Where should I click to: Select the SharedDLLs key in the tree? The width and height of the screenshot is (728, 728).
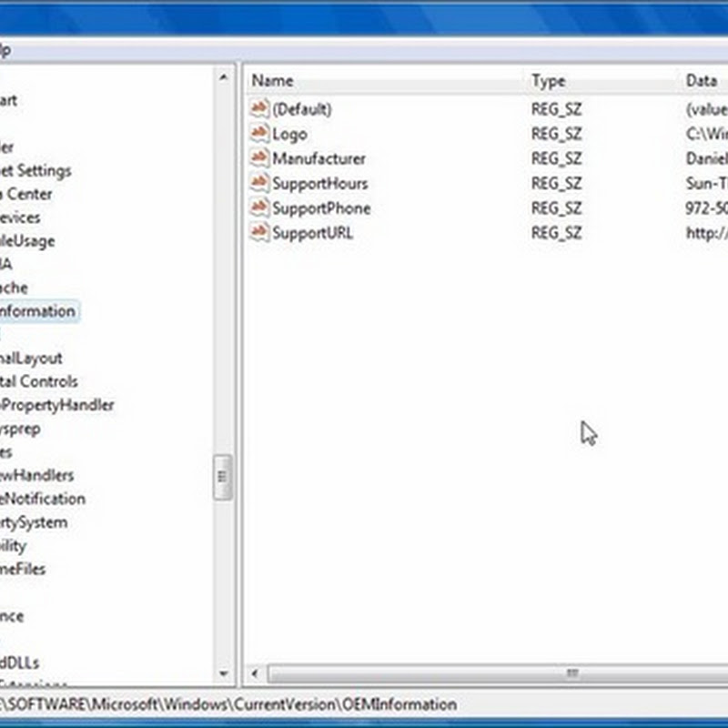pyautogui.click(x=19, y=662)
